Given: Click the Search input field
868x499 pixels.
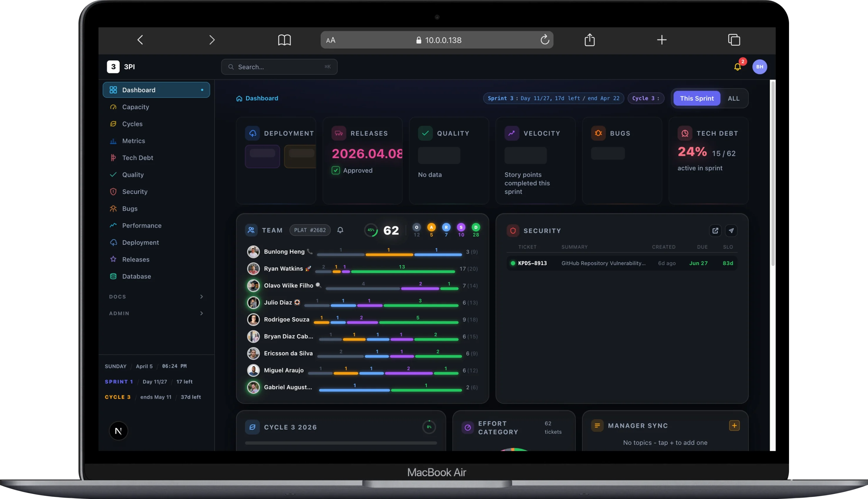Looking at the screenshot, I should click(279, 67).
